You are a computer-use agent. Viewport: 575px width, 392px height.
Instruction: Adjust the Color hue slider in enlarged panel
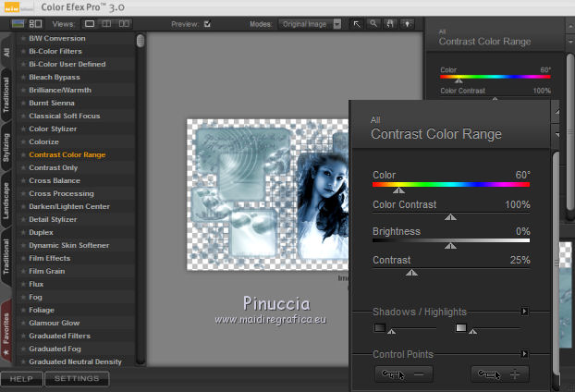point(398,190)
